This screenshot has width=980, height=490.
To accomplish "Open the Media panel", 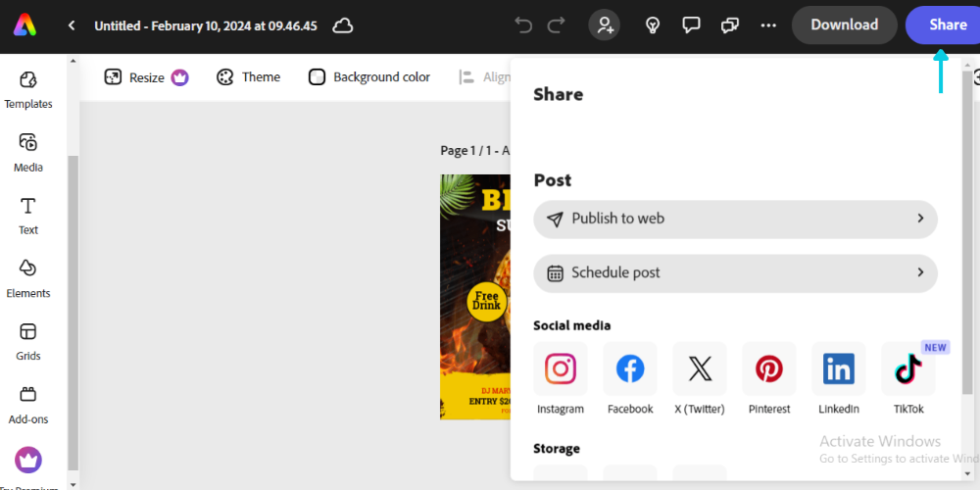I will (28, 153).
